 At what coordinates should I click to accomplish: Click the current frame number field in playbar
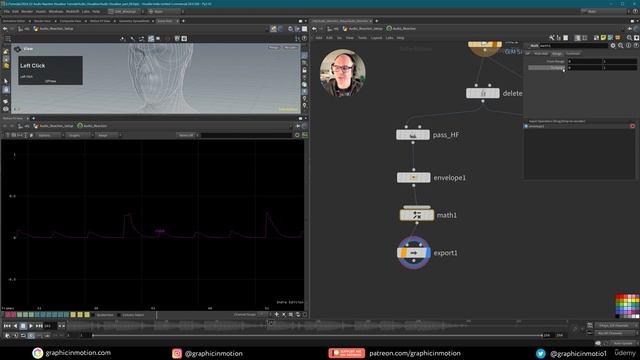coord(50,326)
